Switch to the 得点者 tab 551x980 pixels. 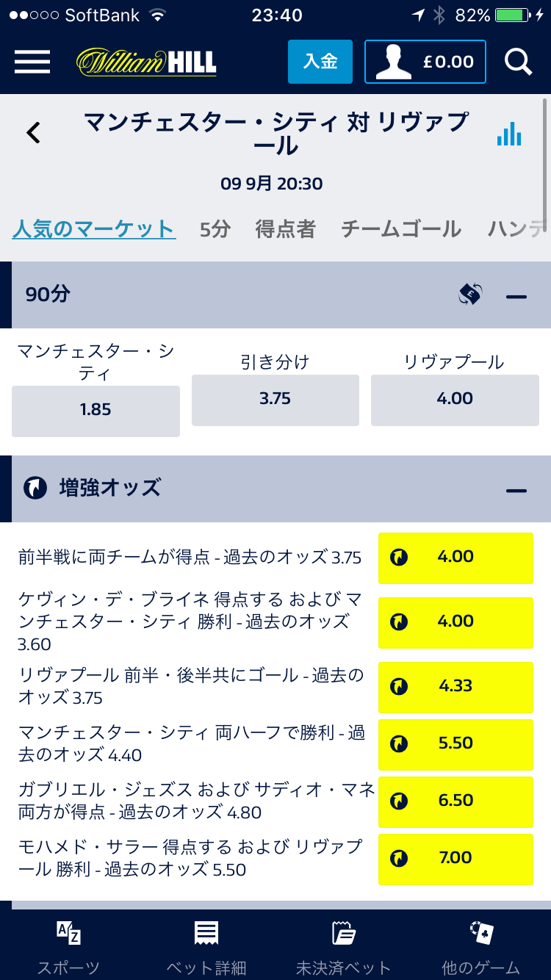point(285,229)
